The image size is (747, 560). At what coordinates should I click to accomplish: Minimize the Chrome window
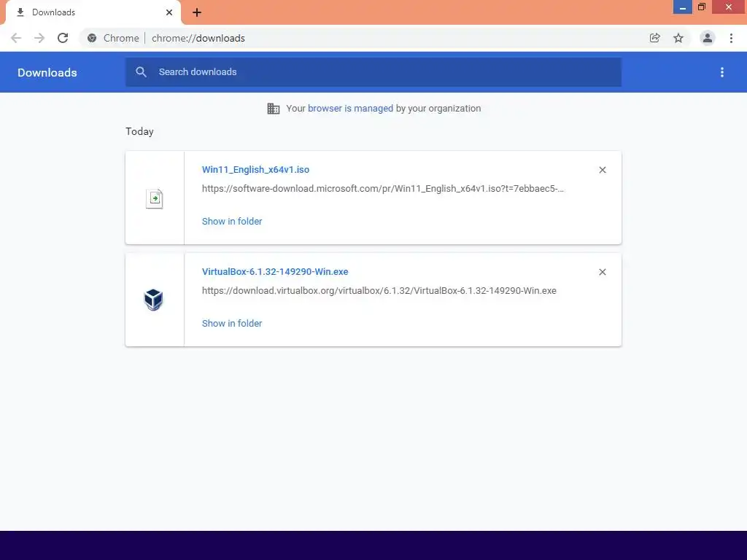(x=683, y=7)
